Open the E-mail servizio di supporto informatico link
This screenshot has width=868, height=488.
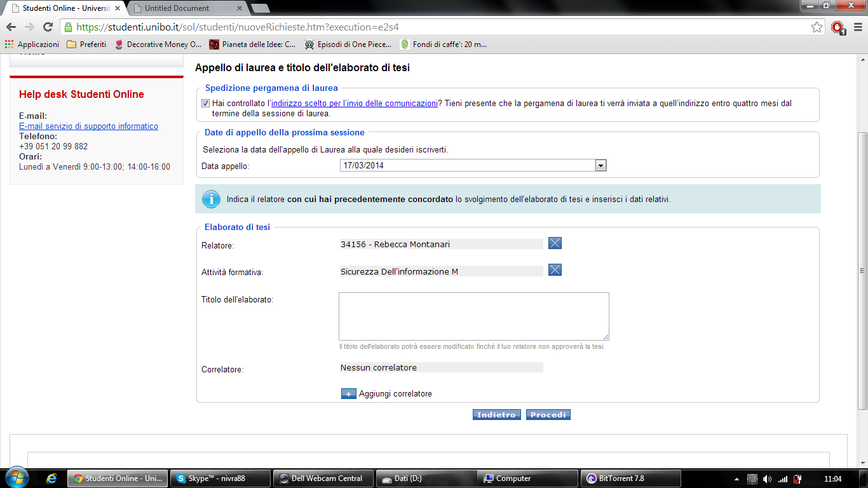(88, 126)
